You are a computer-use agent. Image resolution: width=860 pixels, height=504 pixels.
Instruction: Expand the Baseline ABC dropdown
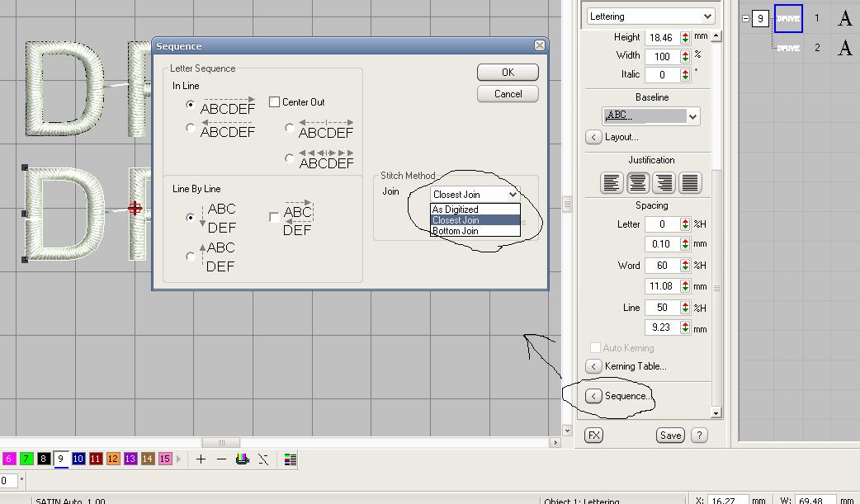(692, 116)
